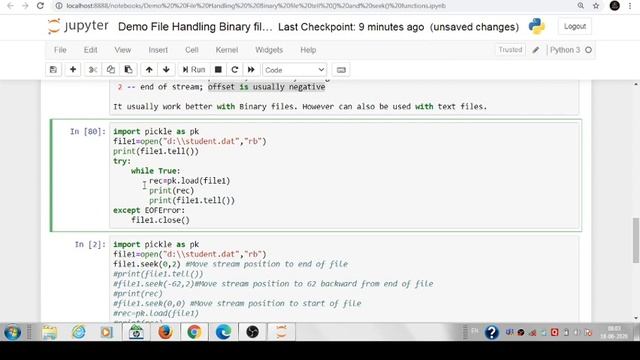This screenshot has height=360, width=640.
Task: Click the Logout button
Action: 575,27
